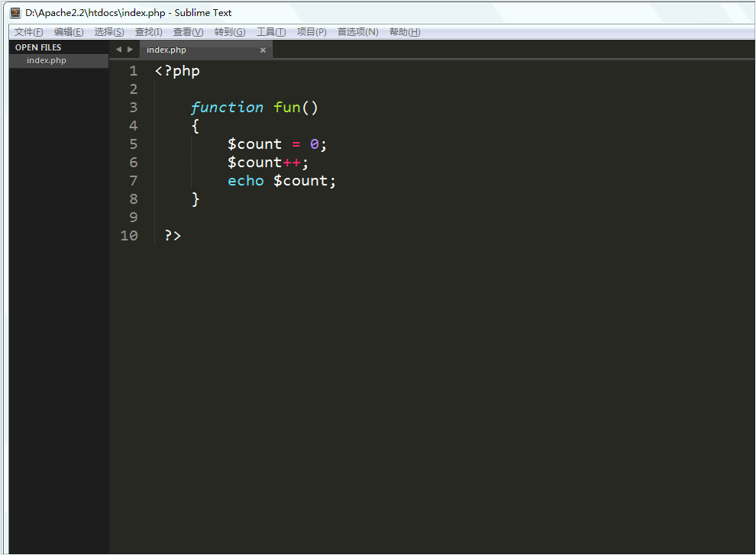Click '$count' after echo on line 7
756x555 pixels.
300,181
